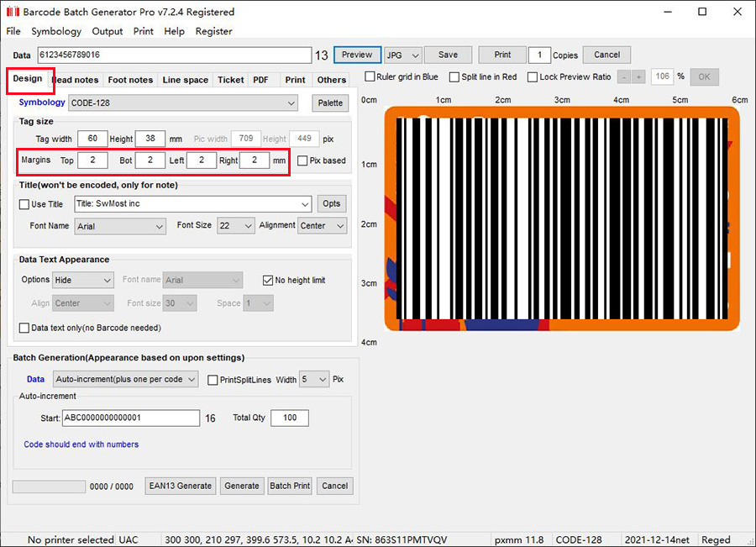Open the Title text combo box

pos(193,204)
